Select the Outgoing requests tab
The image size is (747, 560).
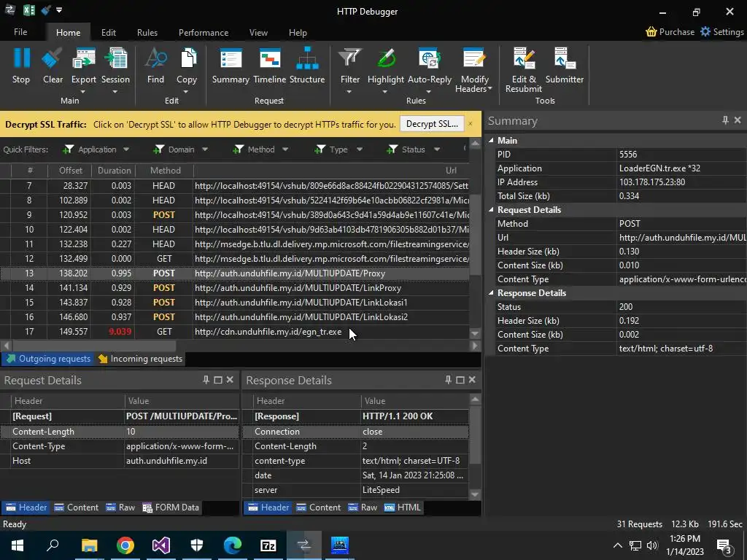49,359
